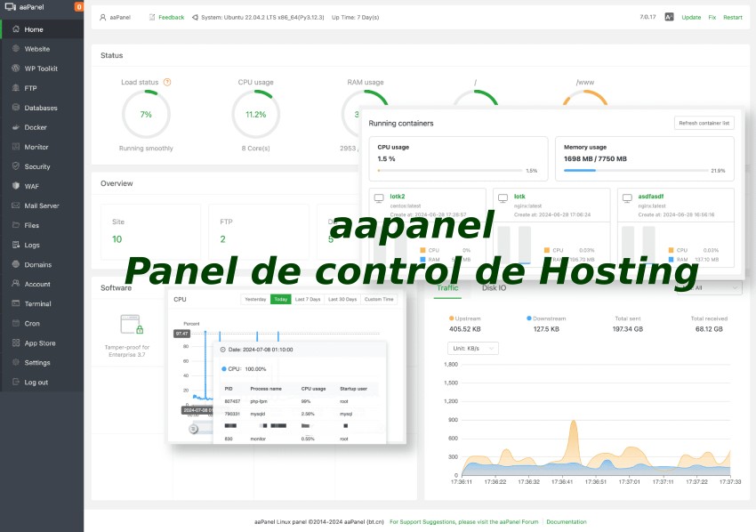
Task: Open Logs section icon
Action: click(x=16, y=245)
